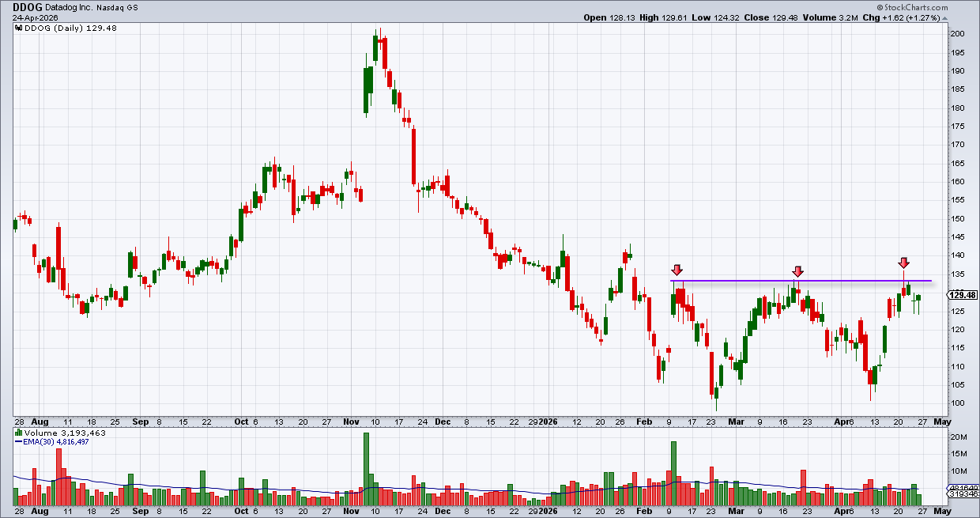Click the 129.48 current price tag on the axis

(962, 295)
